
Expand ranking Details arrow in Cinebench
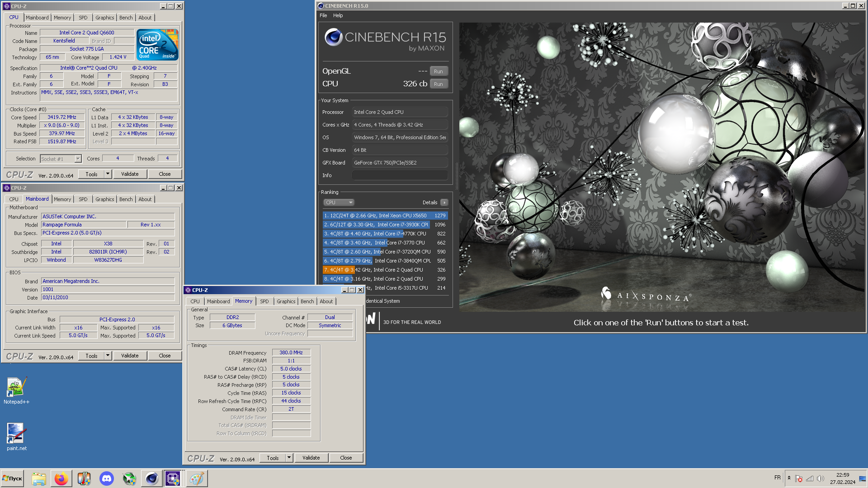point(444,202)
